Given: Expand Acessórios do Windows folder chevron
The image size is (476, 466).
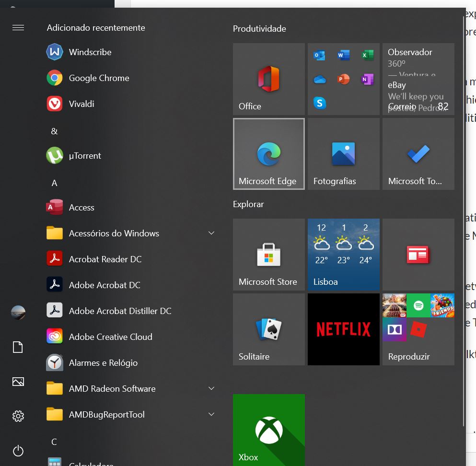Looking at the screenshot, I should point(211,233).
